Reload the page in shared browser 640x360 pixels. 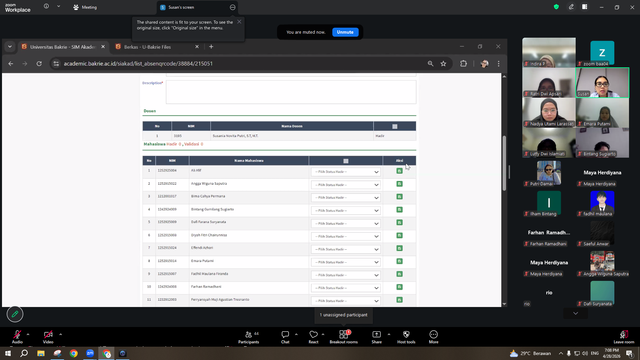(x=39, y=64)
